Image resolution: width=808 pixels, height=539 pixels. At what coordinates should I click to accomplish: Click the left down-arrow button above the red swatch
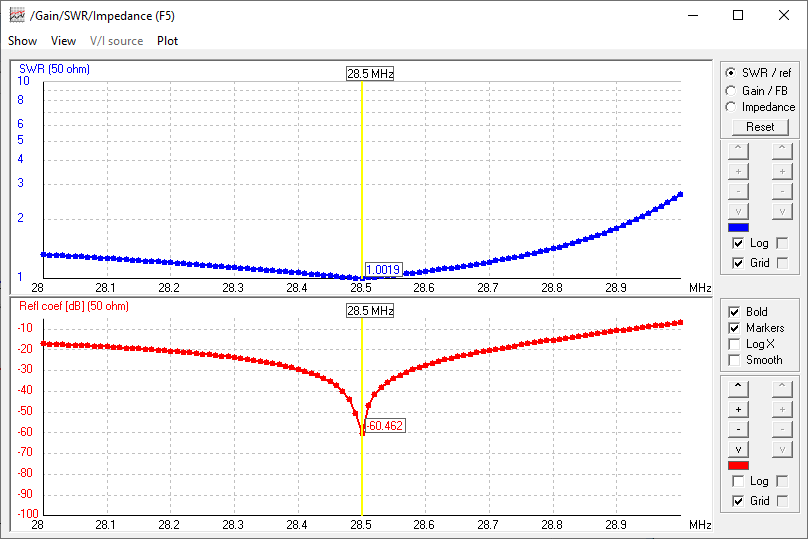738,448
